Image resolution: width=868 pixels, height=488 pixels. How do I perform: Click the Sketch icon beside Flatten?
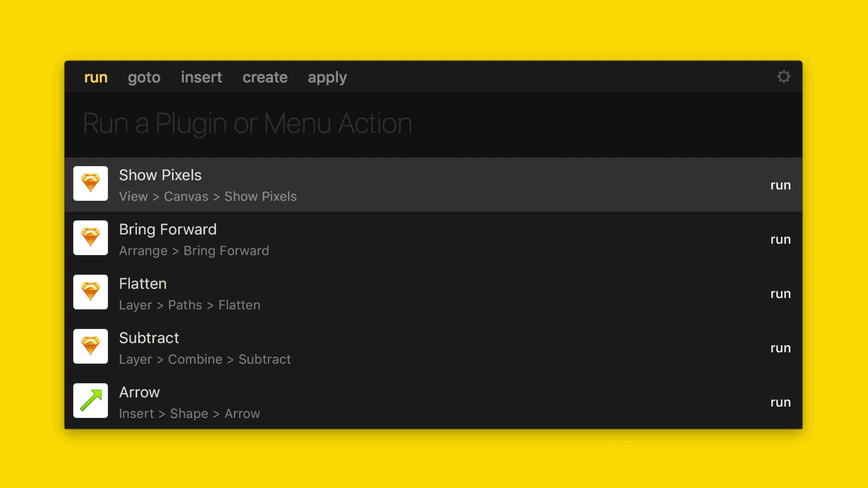tap(91, 292)
